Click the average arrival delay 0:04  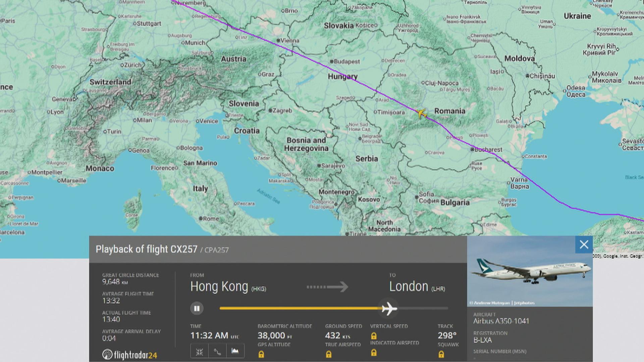pyautogui.click(x=109, y=338)
